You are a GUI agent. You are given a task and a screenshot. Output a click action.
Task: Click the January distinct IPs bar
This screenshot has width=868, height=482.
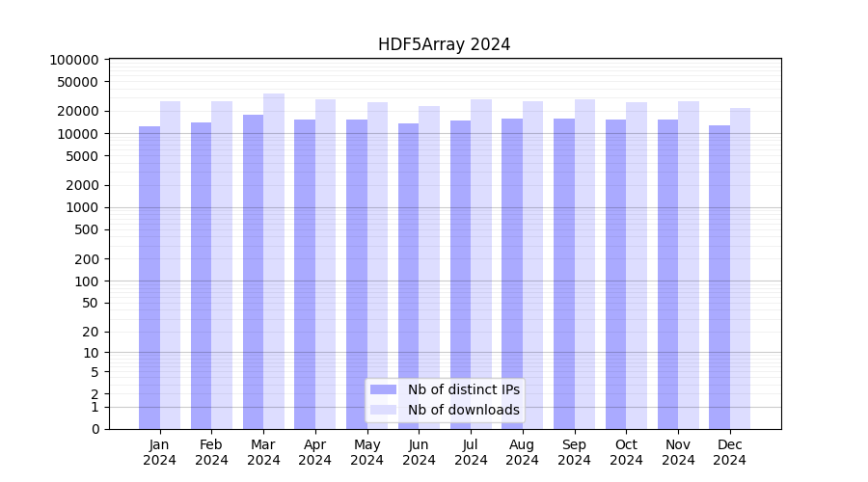(x=149, y=278)
